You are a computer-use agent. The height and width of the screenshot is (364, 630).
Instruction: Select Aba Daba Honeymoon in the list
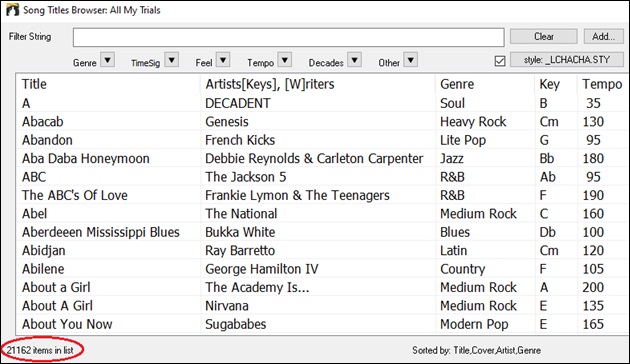coord(322,159)
